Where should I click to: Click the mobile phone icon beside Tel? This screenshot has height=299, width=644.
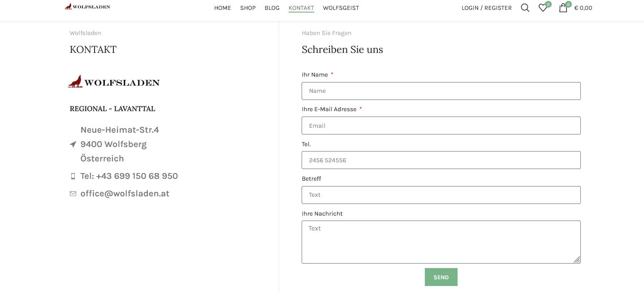(x=73, y=176)
